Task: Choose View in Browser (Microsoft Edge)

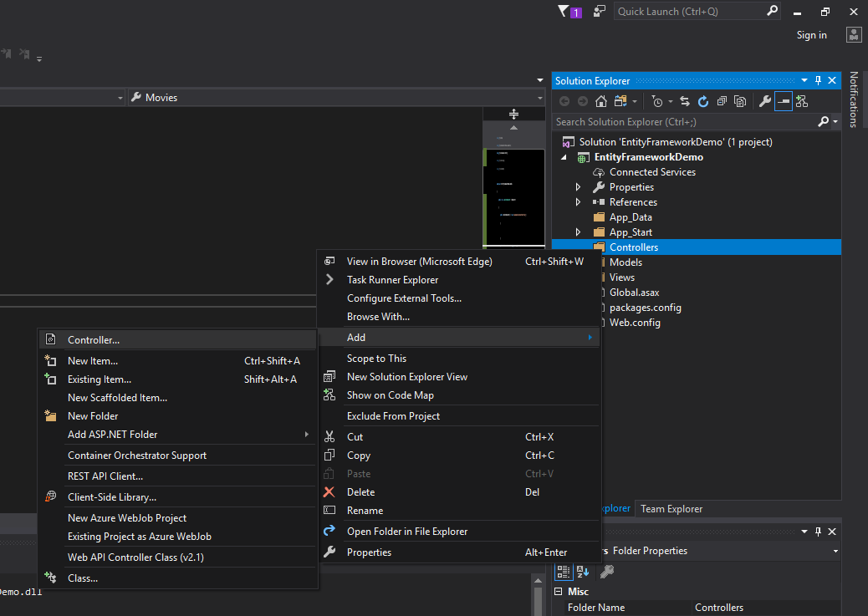Action: pos(459,262)
